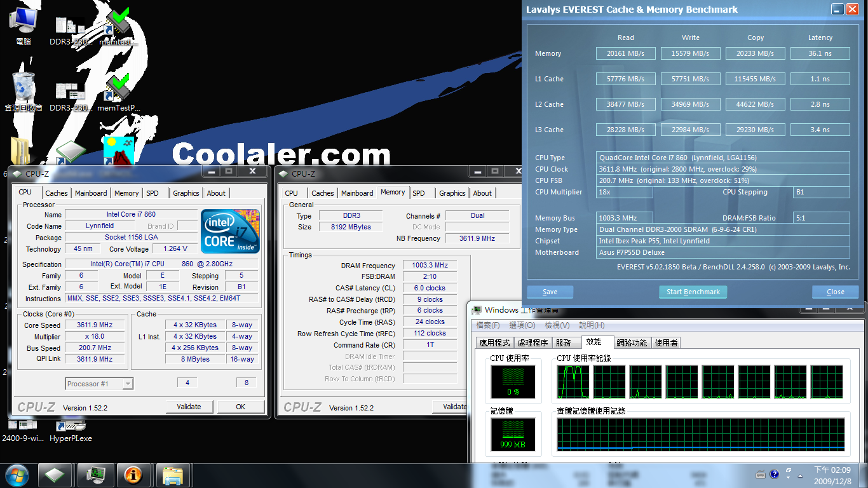Select the memTestP shortcut icon on desktop
The image size is (868, 488).
click(118, 93)
